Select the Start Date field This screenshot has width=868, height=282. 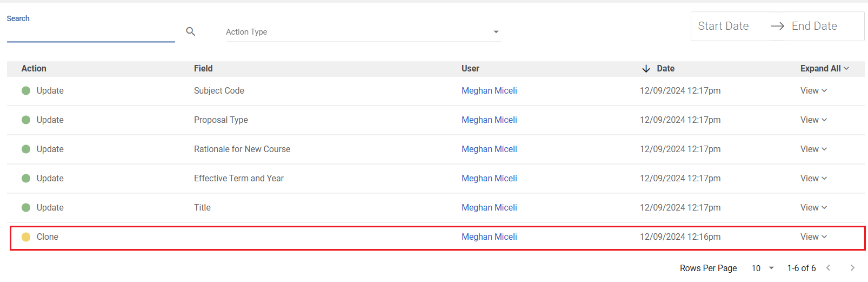click(723, 26)
